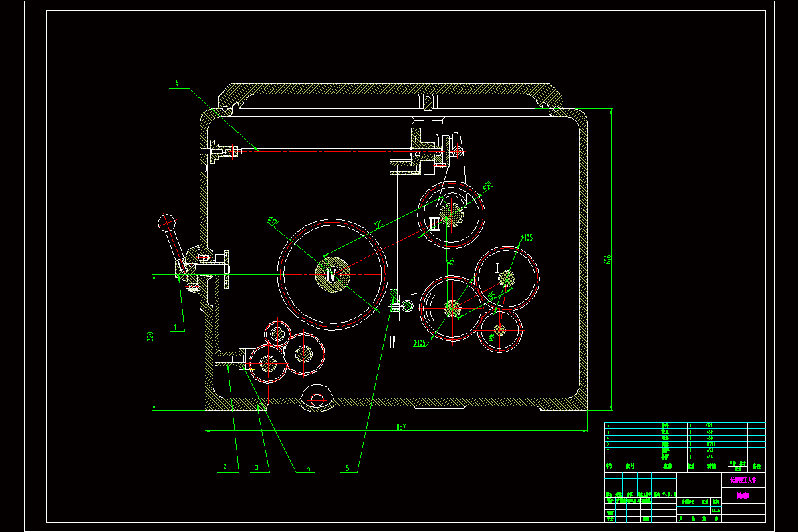Select the φ90 diameter dimension text
Screen dimensions: 798x532
point(487,185)
